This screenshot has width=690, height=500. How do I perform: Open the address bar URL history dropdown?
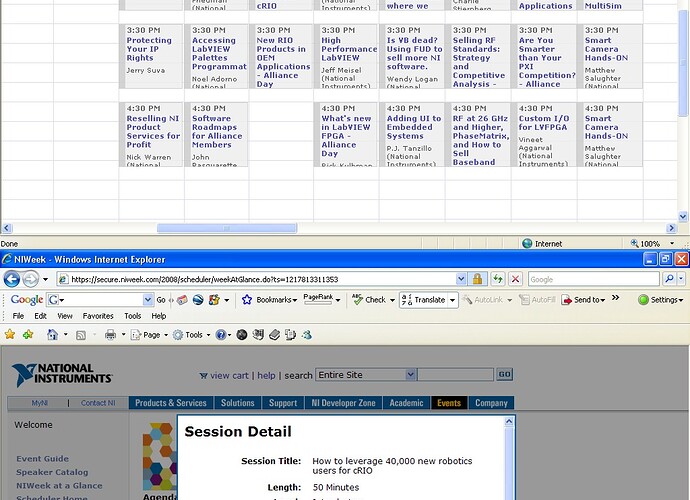click(x=461, y=279)
